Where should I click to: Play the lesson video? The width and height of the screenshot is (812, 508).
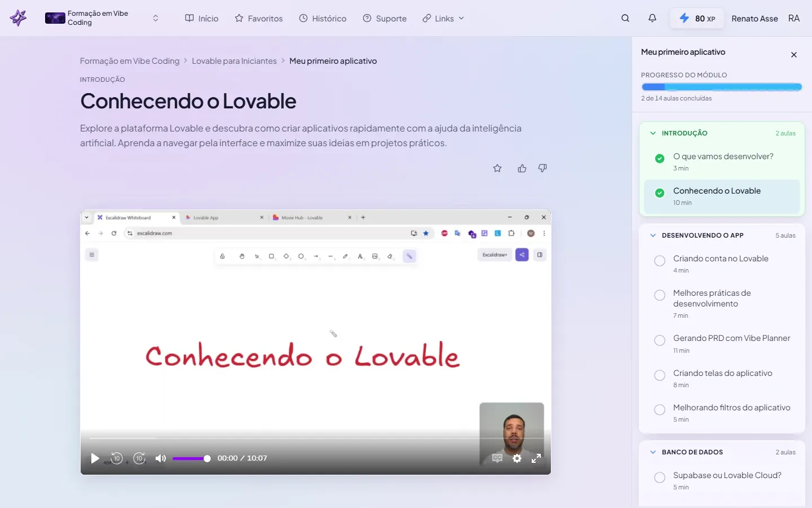(95, 458)
